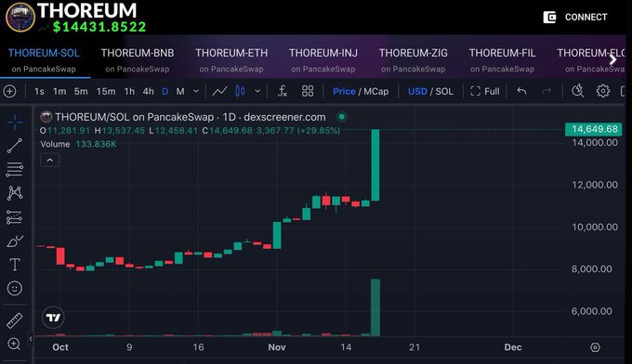Image resolution: width=632 pixels, height=364 pixels.
Task: Open the THOREUM-ZIG pair tab
Action: (x=414, y=60)
